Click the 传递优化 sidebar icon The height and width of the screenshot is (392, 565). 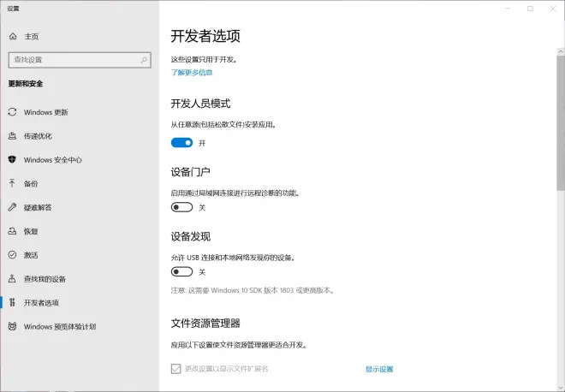coord(12,136)
